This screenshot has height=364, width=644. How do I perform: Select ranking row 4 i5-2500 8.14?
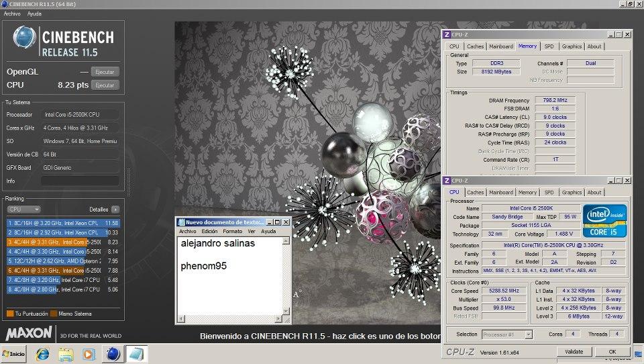pos(63,251)
